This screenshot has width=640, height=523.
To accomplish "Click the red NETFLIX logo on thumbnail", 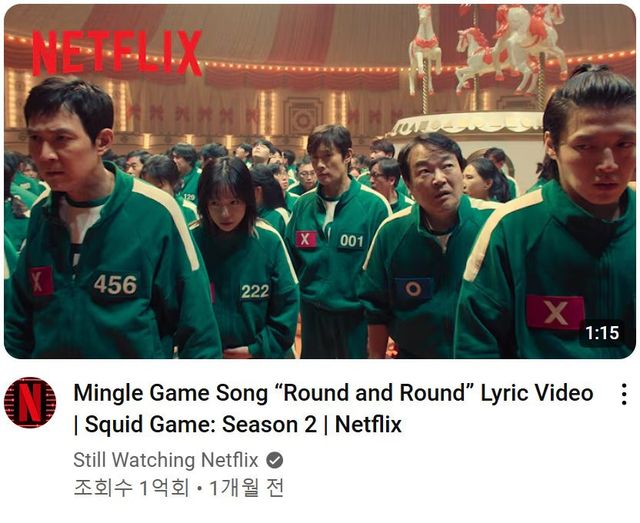I will 117,53.
